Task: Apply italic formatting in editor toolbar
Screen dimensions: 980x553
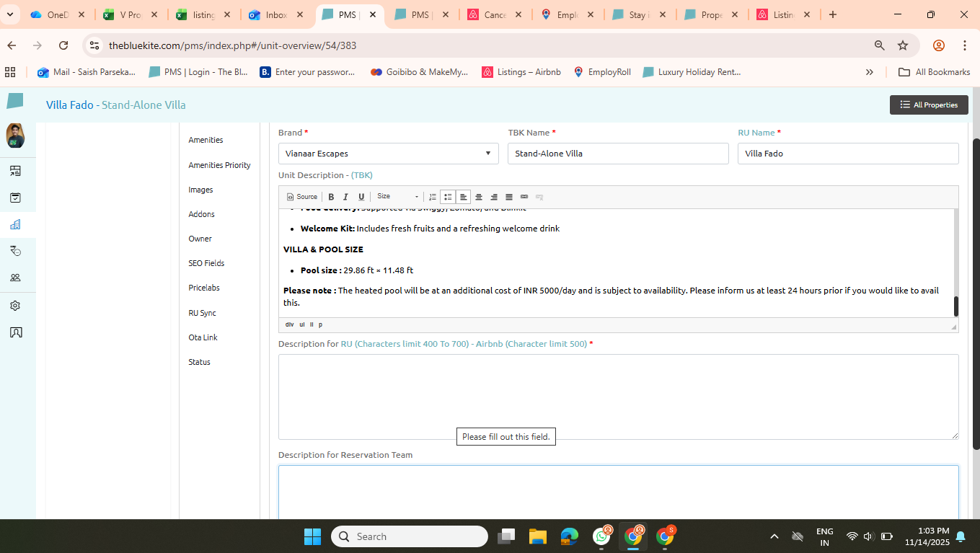Action: pos(345,197)
